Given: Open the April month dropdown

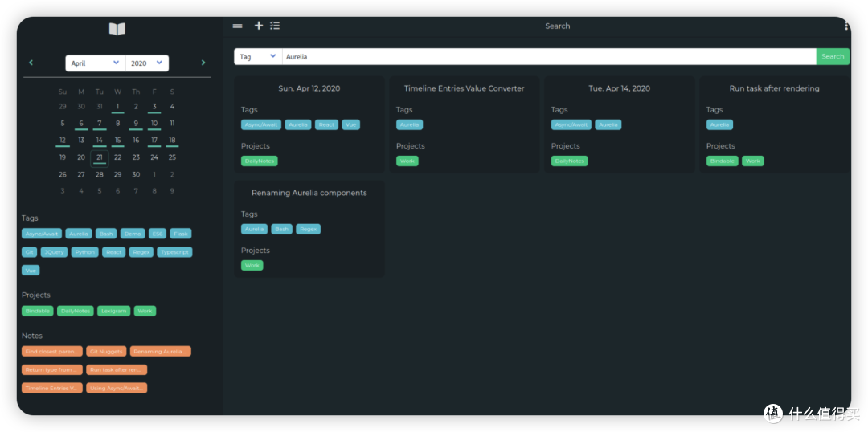Looking at the screenshot, I should click(x=95, y=63).
